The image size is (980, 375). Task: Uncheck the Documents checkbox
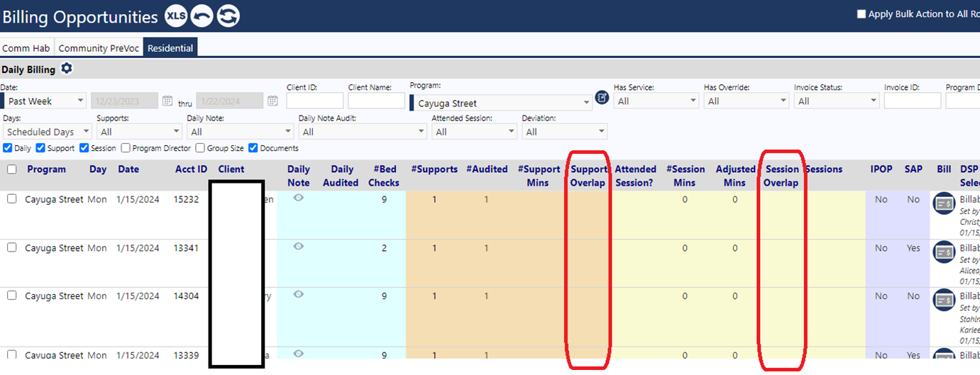tap(253, 148)
